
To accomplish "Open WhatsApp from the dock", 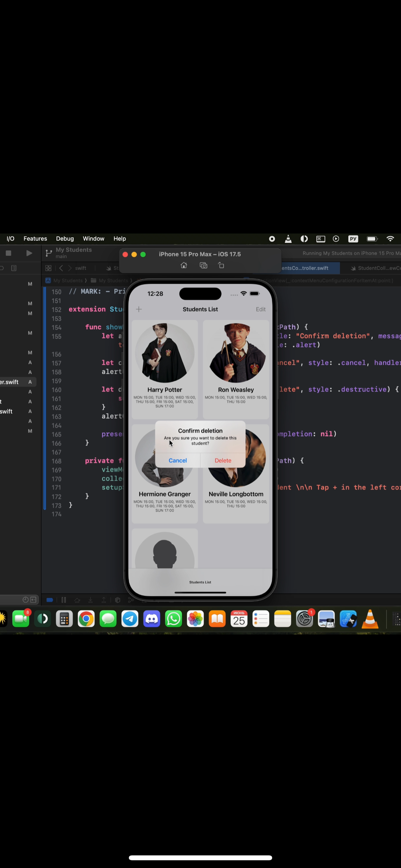I will [173, 619].
